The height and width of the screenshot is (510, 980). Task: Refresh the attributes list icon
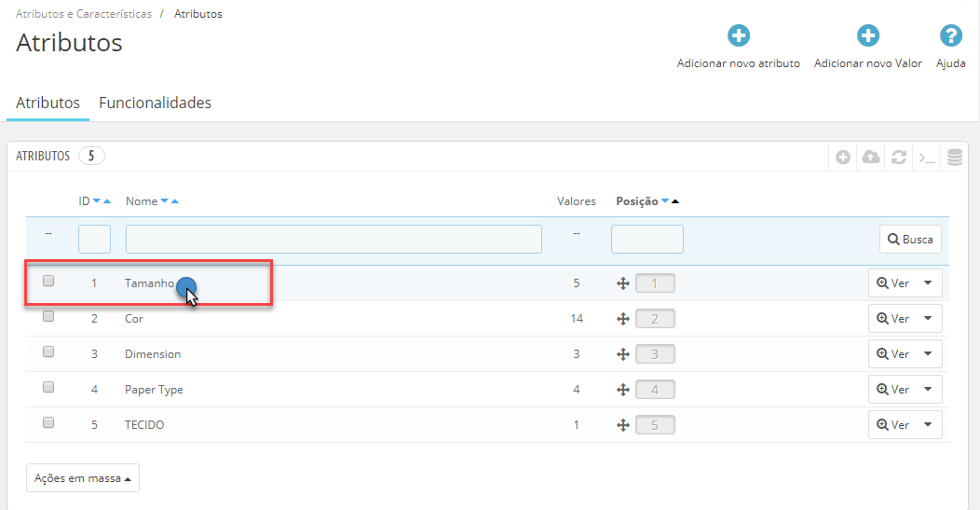899,157
